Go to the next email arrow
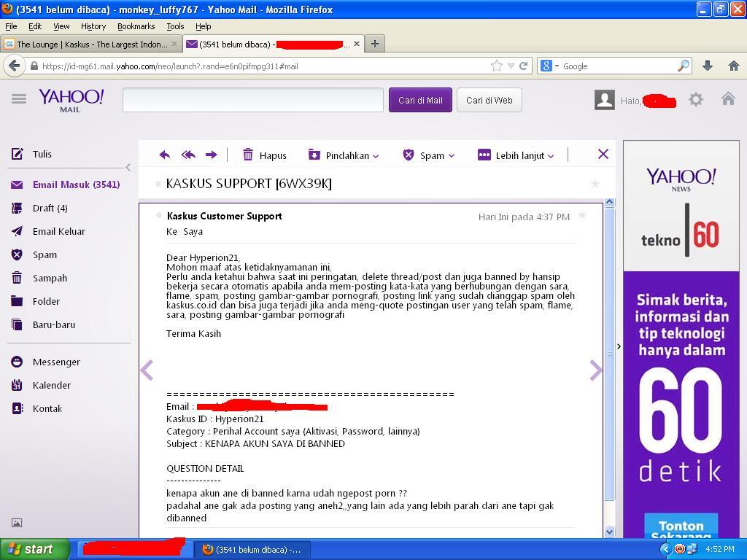Screen dimensions: 747x560 tap(595, 370)
